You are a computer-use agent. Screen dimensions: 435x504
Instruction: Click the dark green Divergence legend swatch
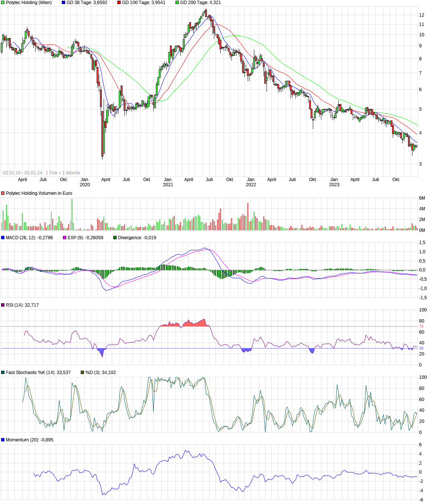pyautogui.click(x=115, y=238)
